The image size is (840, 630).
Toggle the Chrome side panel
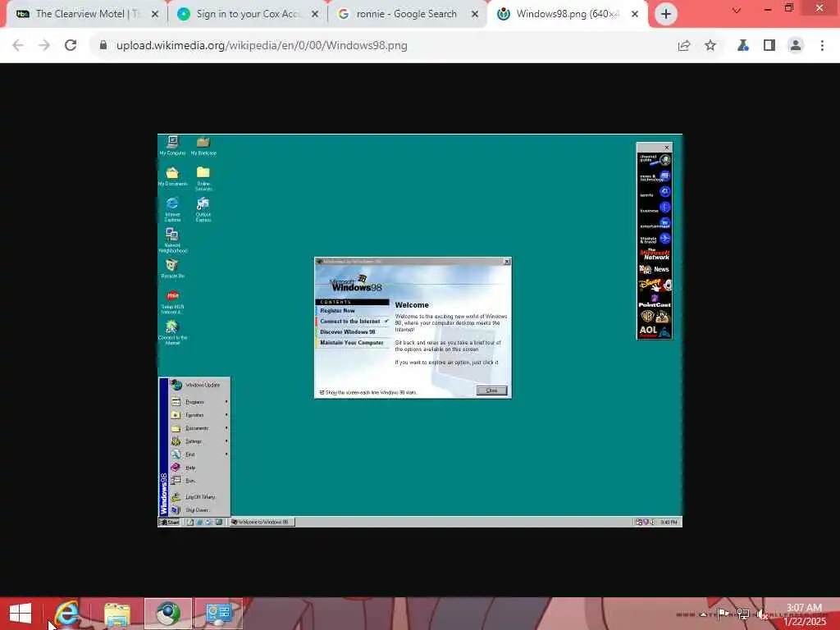point(769,46)
